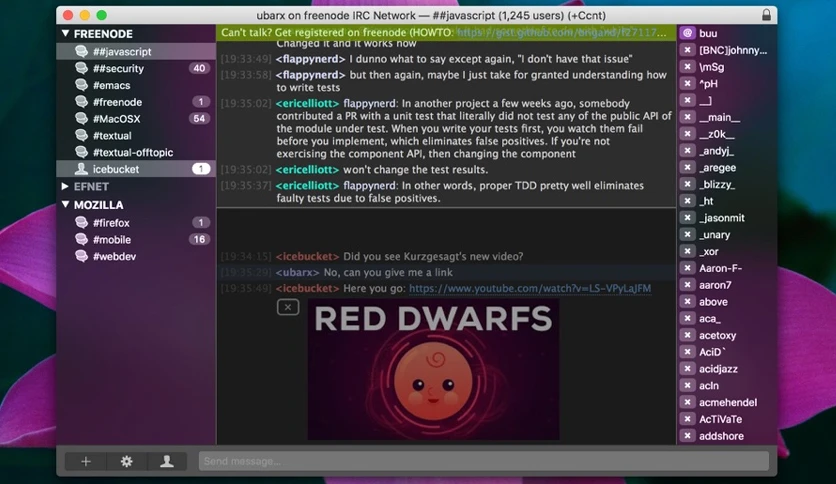Click the green topic bar text
The height and width of the screenshot is (484, 836).
446,33
